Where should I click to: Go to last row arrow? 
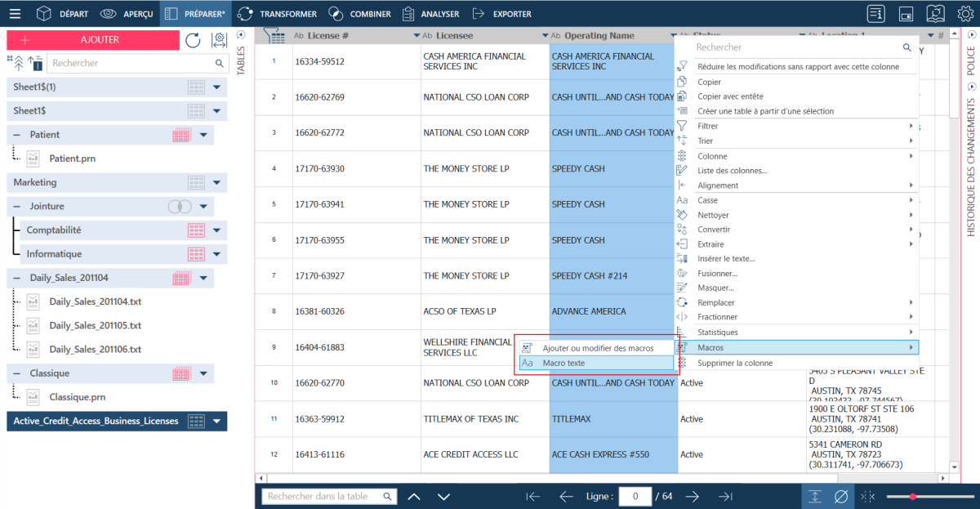point(725,496)
